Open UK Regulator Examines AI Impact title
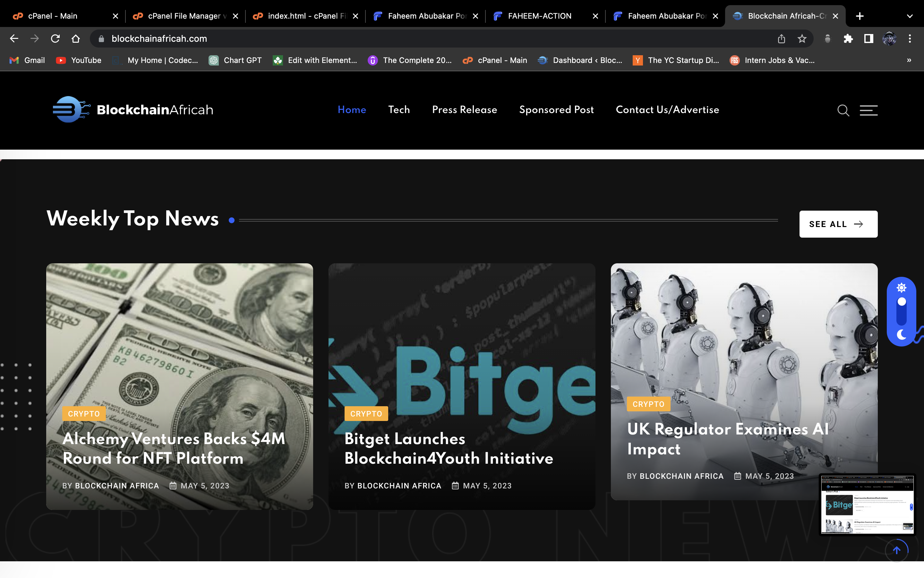The image size is (924, 578). click(728, 439)
